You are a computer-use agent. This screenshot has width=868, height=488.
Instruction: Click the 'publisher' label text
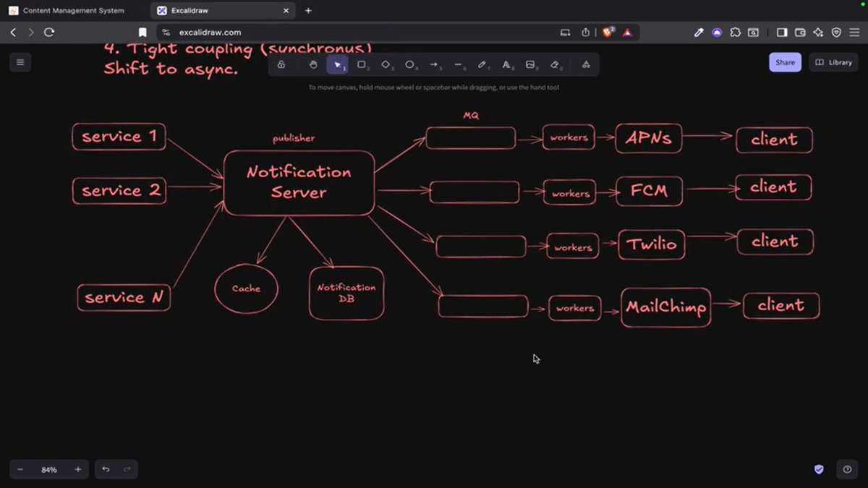(x=294, y=138)
